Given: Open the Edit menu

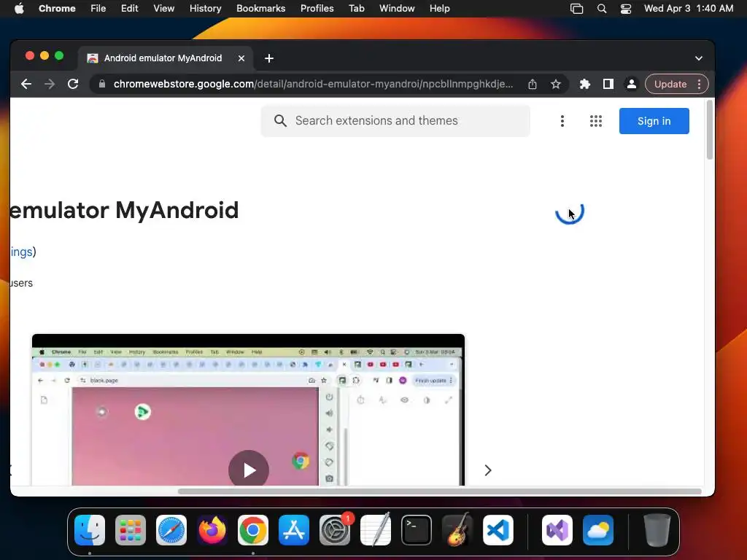Looking at the screenshot, I should pos(129,9).
